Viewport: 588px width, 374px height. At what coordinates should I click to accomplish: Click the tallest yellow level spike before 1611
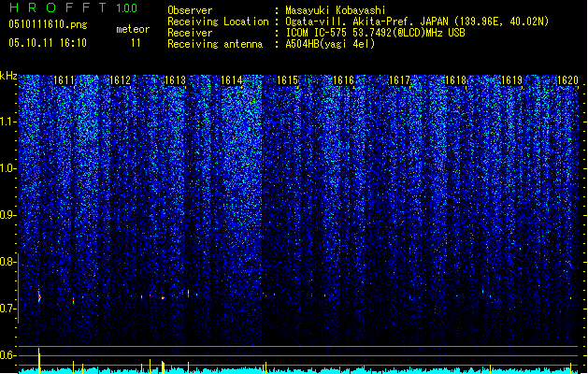click(38, 361)
